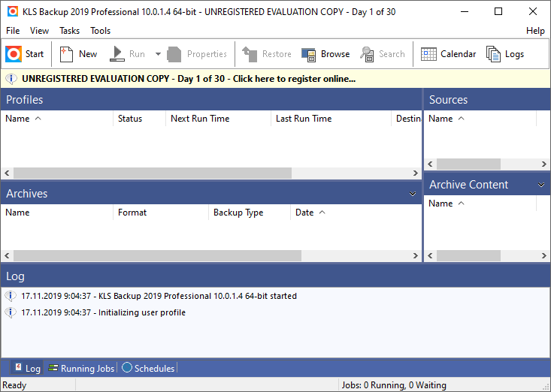Screen dimensions: 551x392
Task: Open the File menu
Action: click(13, 31)
